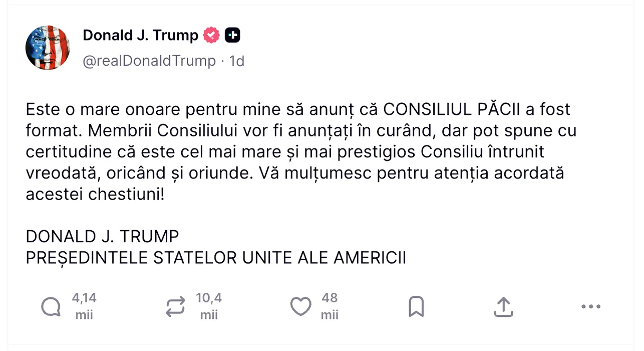Click the red verified checkmark badge
Viewport: 644px width, 351px height.
click(211, 35)
